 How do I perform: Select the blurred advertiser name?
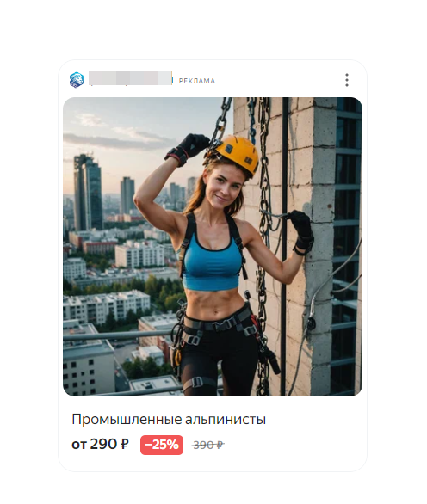(130, 79)
